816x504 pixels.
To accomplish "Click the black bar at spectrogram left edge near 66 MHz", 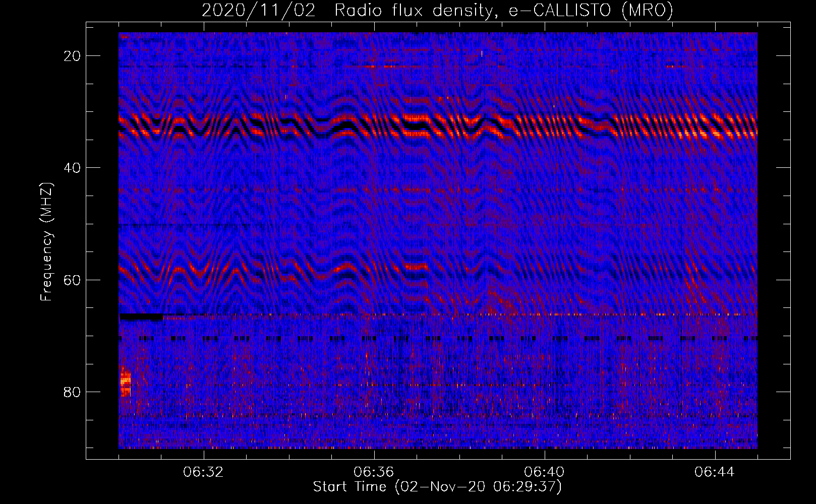I will [141, 317].
